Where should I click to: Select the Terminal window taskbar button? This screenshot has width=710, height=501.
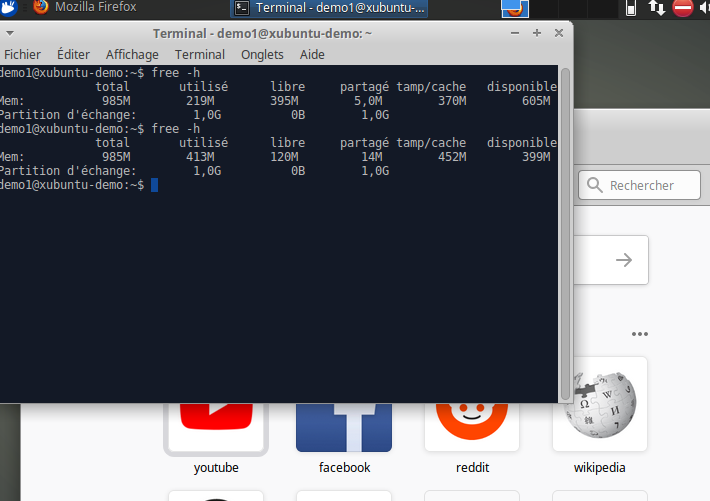click(x=330, y=8)
